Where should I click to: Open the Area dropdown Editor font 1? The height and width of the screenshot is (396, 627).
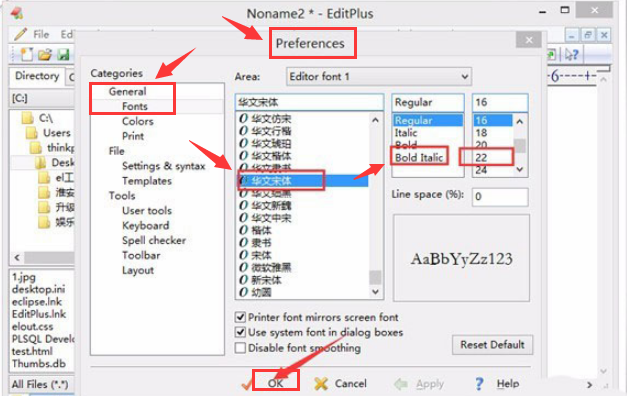(379, 76)
